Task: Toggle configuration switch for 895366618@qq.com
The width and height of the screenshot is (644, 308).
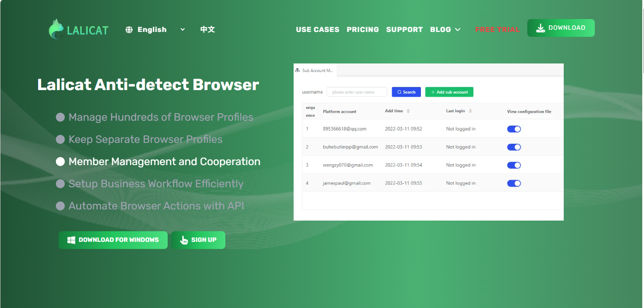Action: [x=514, y=129]
